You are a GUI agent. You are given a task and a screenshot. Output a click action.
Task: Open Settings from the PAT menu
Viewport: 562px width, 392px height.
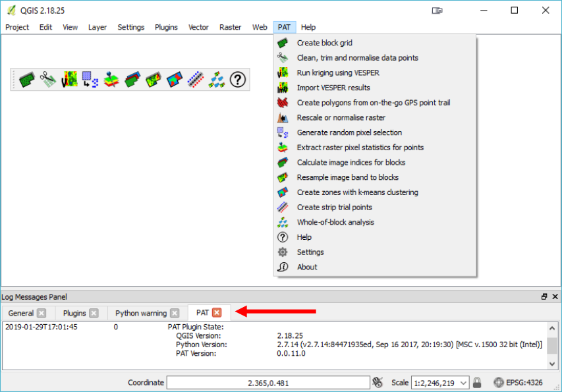375,252
